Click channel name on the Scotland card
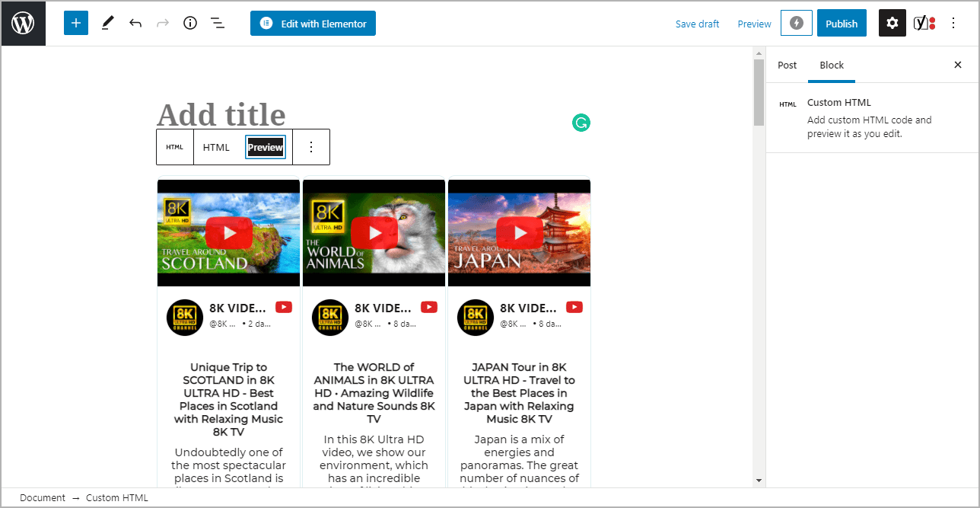Image resolution: width=980 pixels, height=508 pixels. point(237,308)
